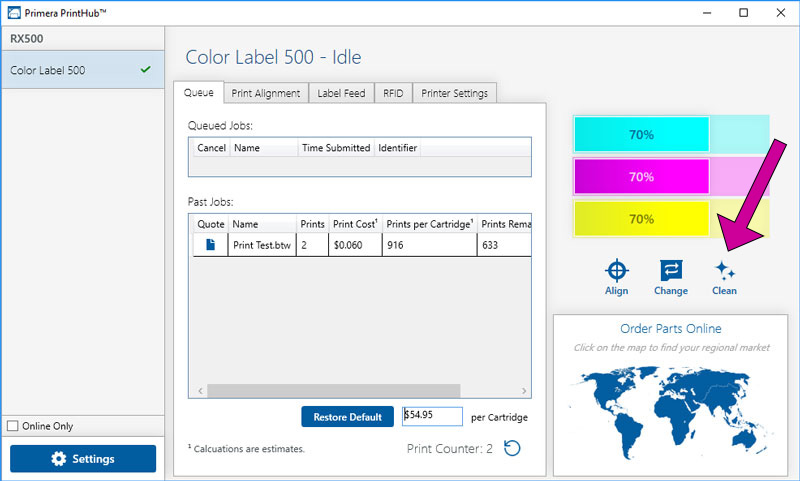Click the Name column header in Queued Jobs

pos(264,148)
